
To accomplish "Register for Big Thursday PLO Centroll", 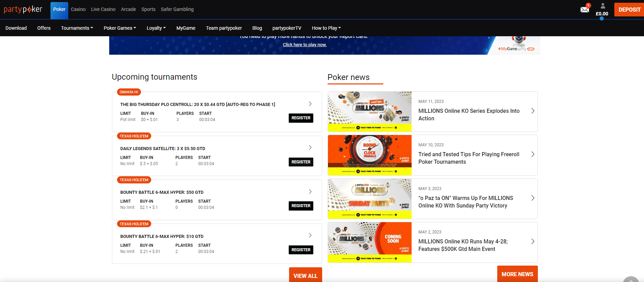I will [301, 118].
